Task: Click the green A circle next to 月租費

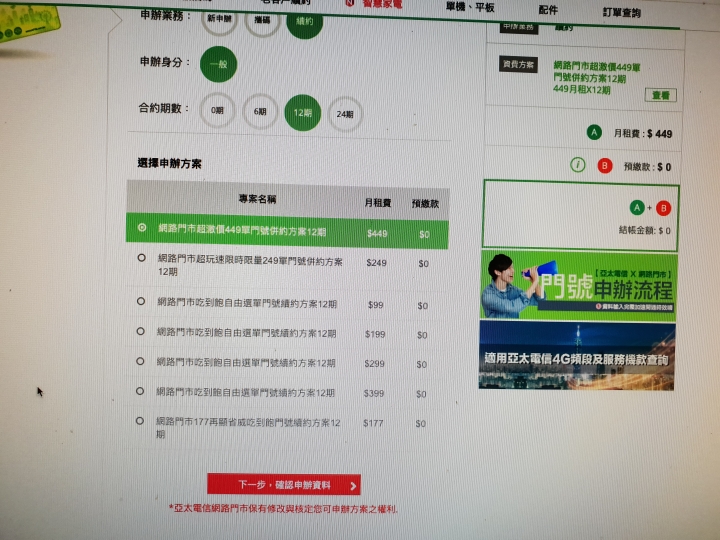Action: (x=594, y=132)
